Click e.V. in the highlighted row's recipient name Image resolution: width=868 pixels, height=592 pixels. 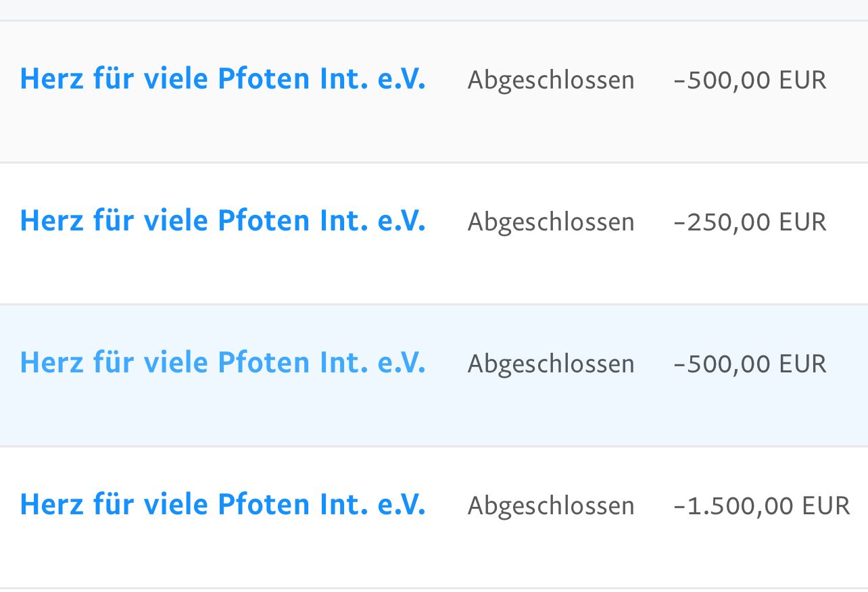(402, 363)
